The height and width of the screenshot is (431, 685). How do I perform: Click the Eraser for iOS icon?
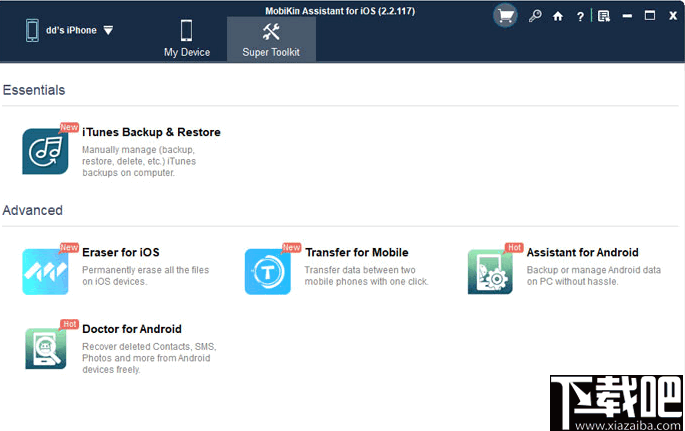pos(45,272)
